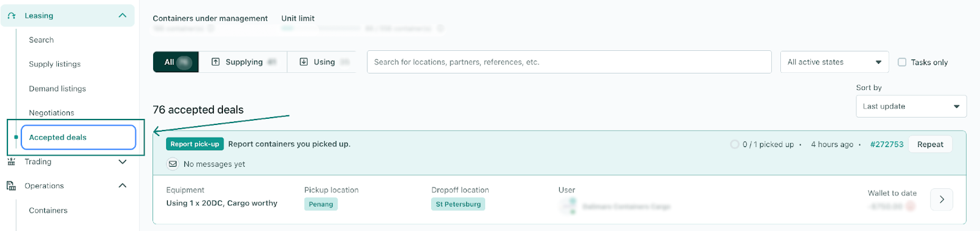Open Supply listings in sidebar
Image resolution: width=980 pixels, height=231 pixels.
coord(55,64)
